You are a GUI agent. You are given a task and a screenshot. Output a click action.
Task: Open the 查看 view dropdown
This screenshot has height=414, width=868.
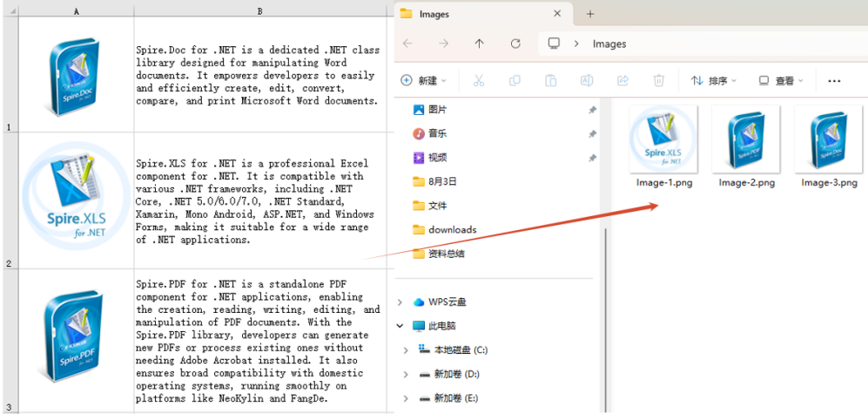[781, 81]
